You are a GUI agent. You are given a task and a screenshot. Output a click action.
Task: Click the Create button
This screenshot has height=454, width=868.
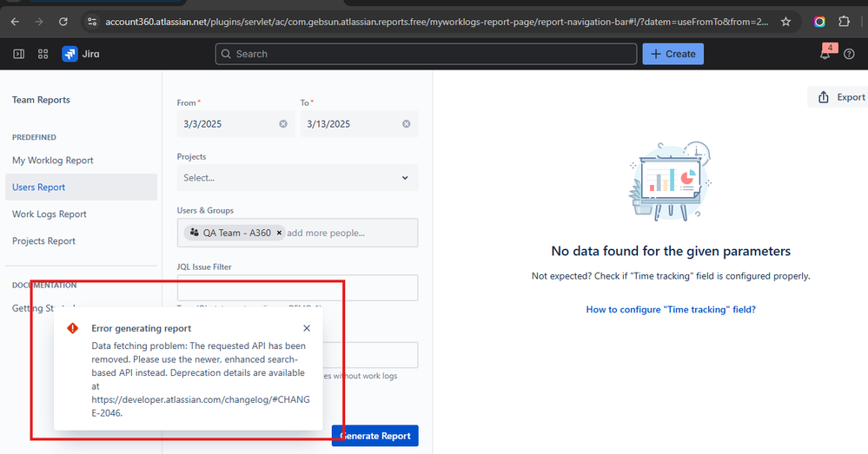673,54
